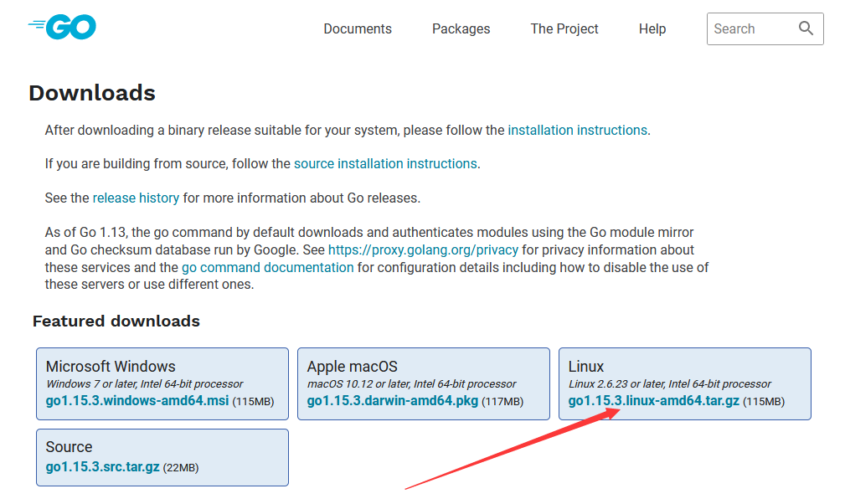Download go1.15.3.linux-amd64.tar.gz
Viewport: 845px width, 504px height.
pyautogui.click(x=654, y=401)
